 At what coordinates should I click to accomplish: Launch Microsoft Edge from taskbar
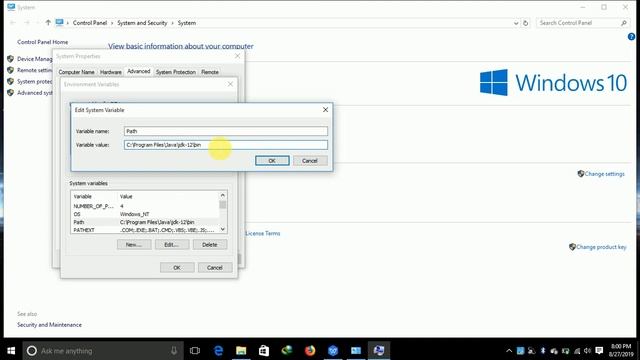[218, 351]
